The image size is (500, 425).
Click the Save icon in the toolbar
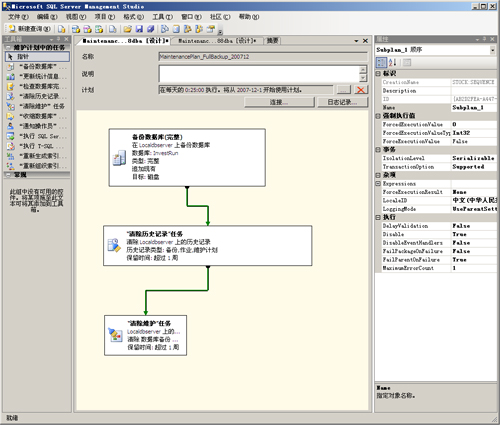pos(139,29)
